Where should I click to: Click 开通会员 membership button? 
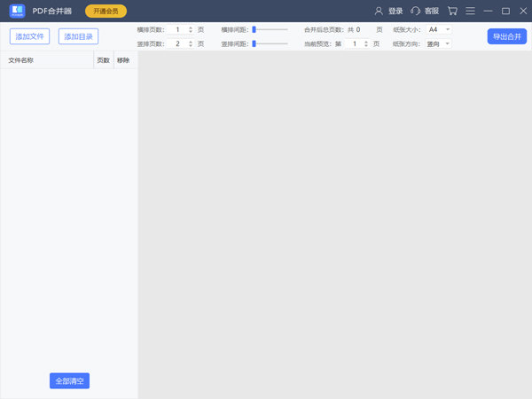[x=106, y=12]
